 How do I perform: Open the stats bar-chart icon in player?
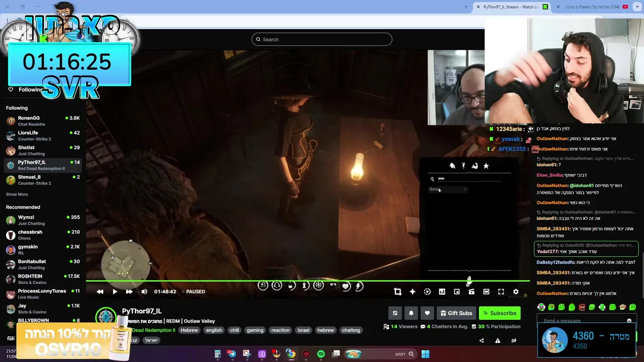442,292
